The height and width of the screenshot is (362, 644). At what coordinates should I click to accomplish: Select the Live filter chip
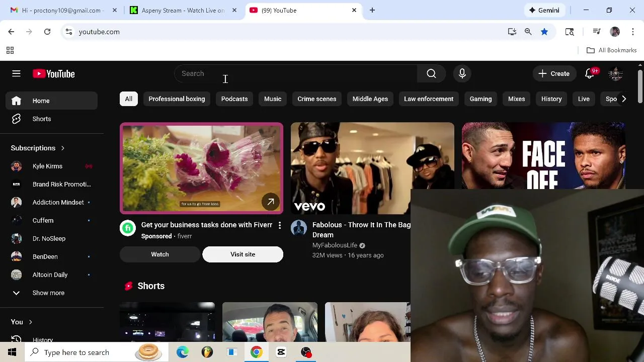pos(584,99)
